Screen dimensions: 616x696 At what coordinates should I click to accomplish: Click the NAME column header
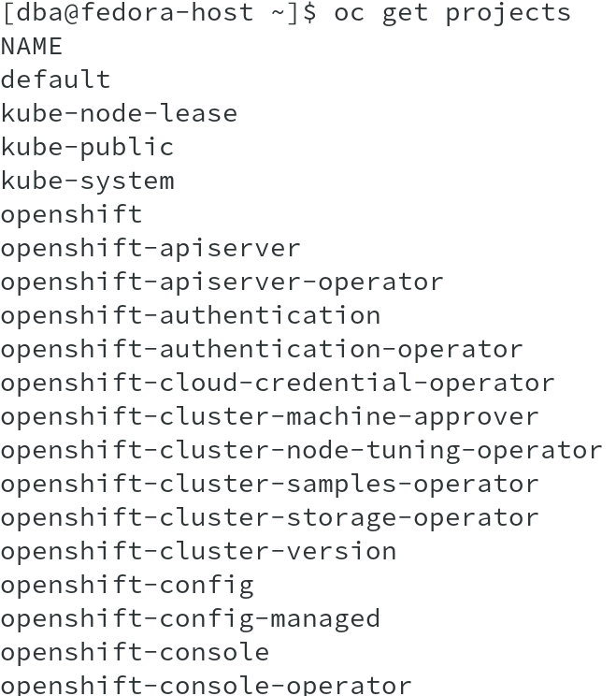point(32,47)
